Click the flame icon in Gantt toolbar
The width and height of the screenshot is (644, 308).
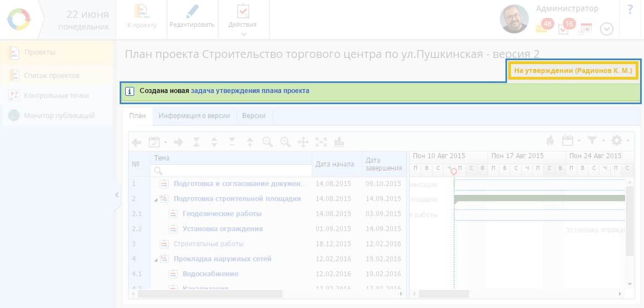click(x=550, y=141)
